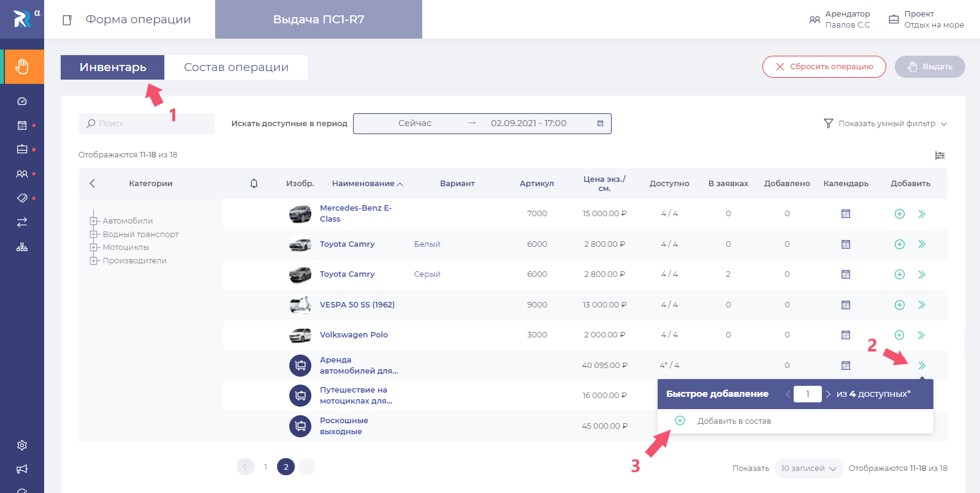Click the application logo at top left
980x493 pixels.
tap(22, 19)
